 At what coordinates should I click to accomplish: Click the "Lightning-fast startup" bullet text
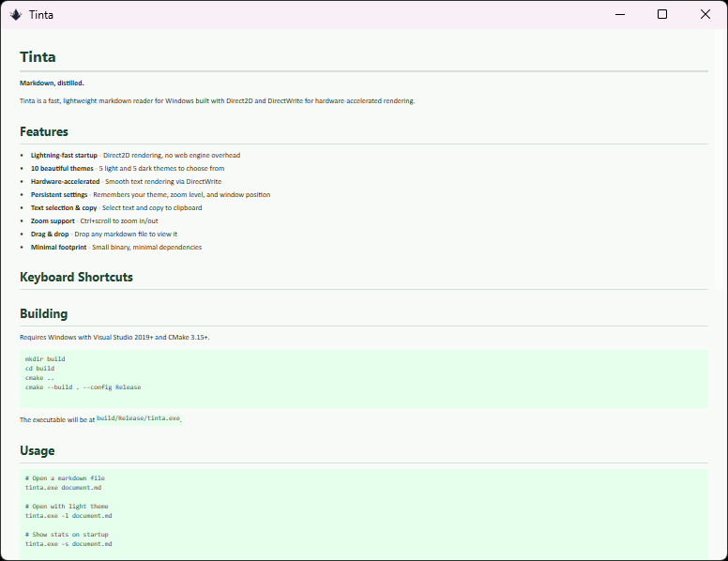click(x=64, y=155)
